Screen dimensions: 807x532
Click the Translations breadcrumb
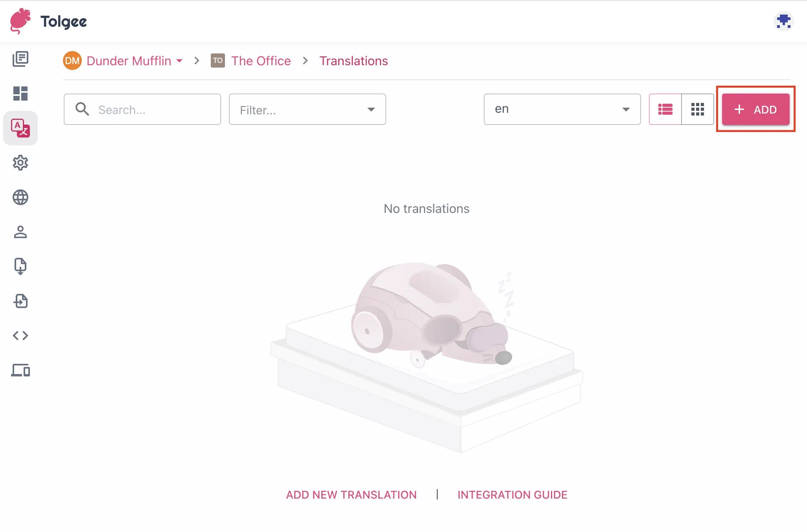[353, 61]
